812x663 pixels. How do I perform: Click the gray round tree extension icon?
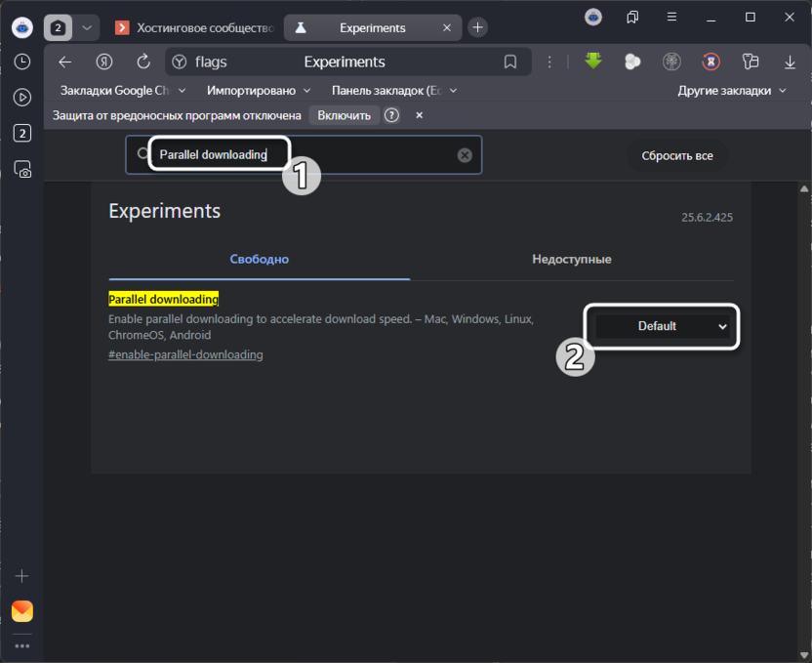point(671,62)
